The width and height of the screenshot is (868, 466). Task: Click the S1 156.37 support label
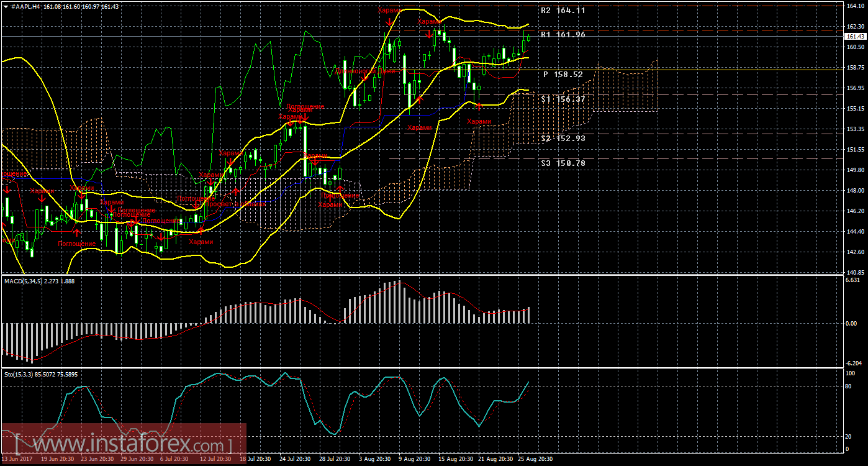click(562, 99)
